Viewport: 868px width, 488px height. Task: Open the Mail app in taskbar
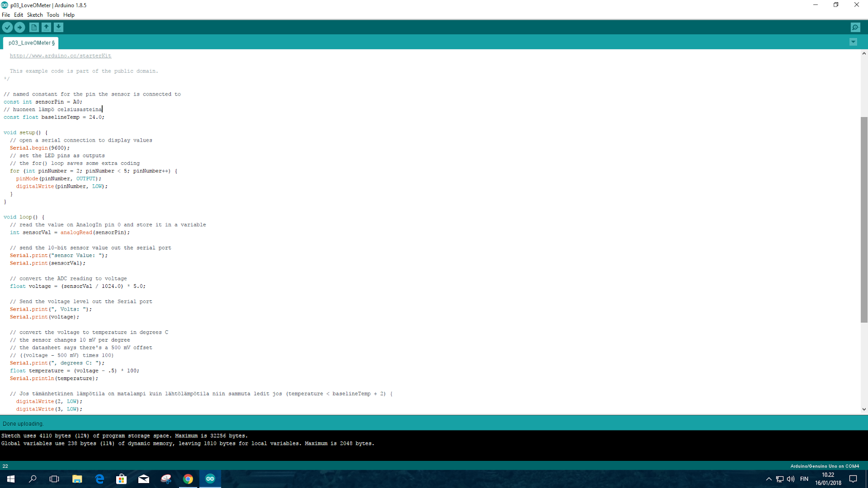pyautogui.click(x=144, y=479)
